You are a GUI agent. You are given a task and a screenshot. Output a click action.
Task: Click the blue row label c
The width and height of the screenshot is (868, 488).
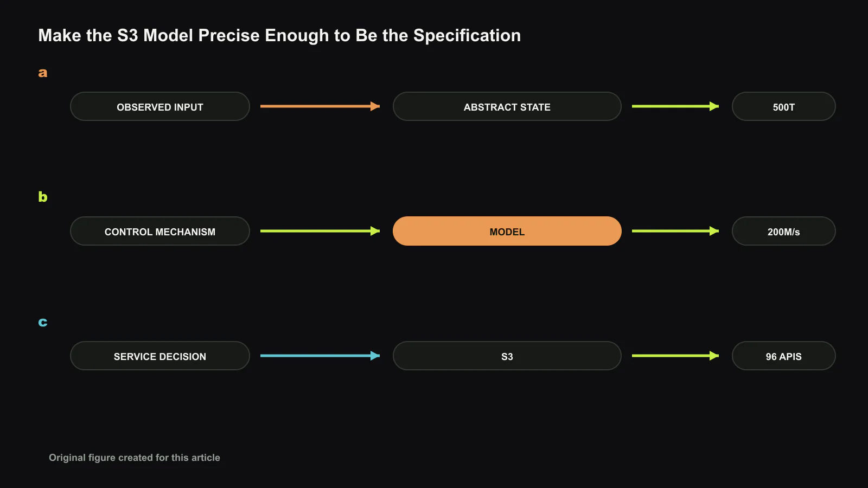[x=43, y=323]
